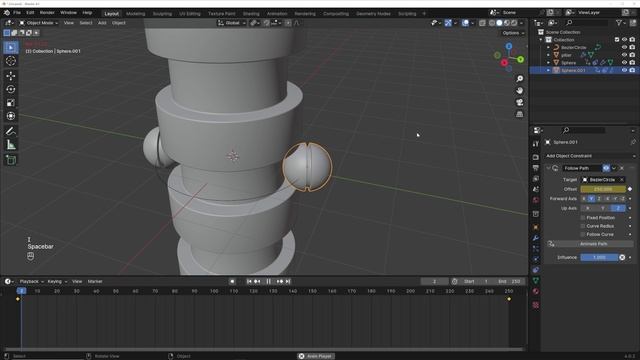
Task: Open the View Layer properties tab
Action: point(536,179)
